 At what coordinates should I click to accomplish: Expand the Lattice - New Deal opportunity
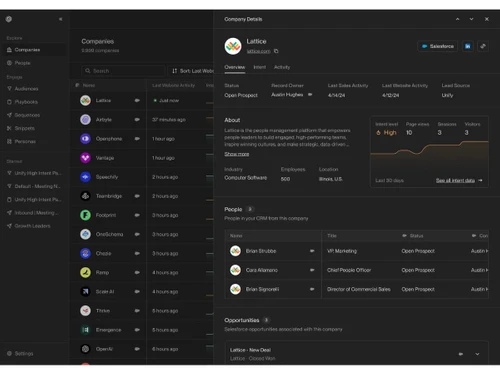pos(477,354)
